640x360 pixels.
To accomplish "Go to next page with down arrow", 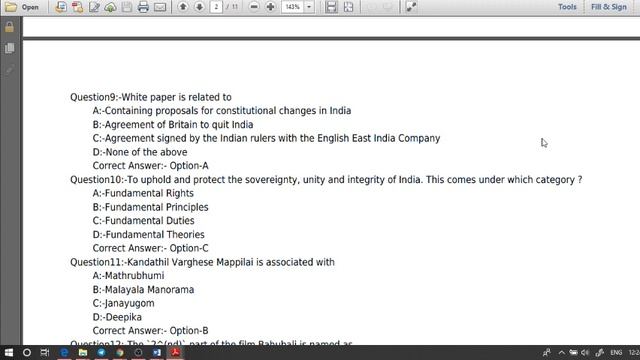I will click(199, 7).
